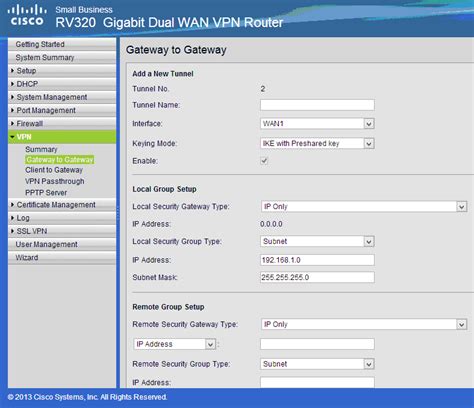Open the Interface WAN1 dropdown

[317, 124]
